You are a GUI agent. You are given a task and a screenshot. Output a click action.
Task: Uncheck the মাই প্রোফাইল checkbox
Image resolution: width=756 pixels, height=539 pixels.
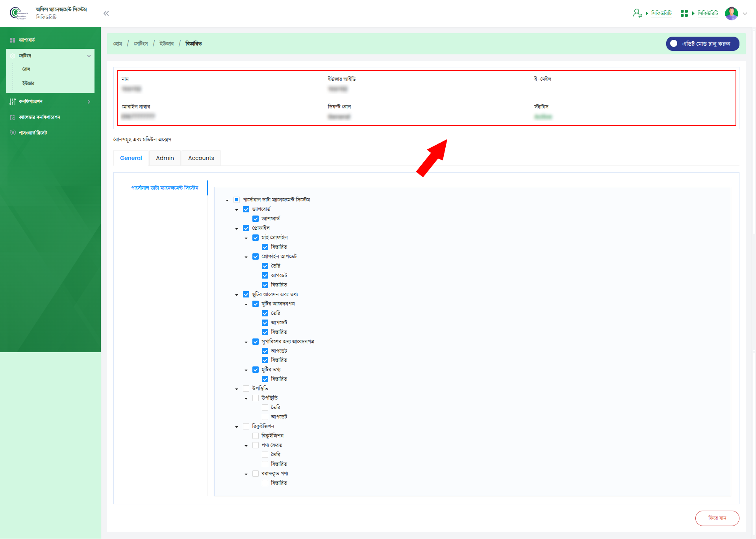(256, 238)
